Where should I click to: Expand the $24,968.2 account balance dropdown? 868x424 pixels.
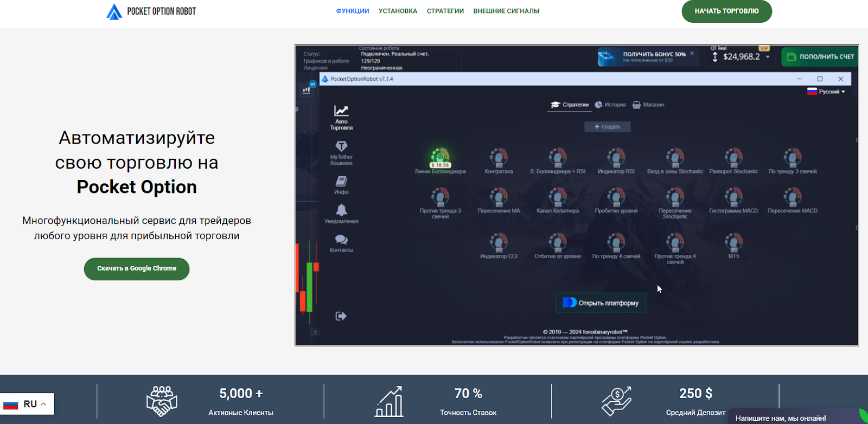tap(768, 57)
